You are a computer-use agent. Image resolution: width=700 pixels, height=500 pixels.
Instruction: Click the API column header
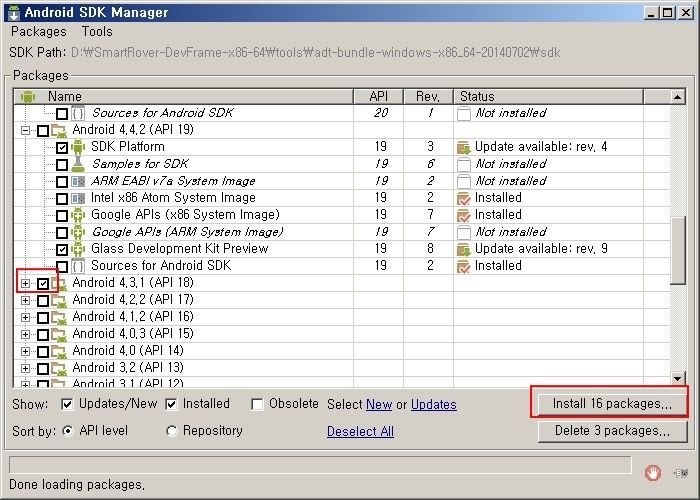pos(379,96)
